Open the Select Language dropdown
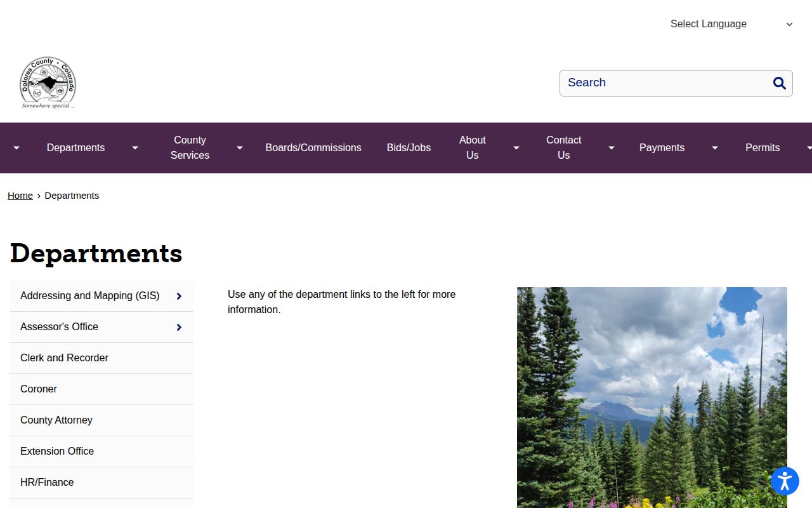This screenshot has height=508, width=812. (731, 24)
